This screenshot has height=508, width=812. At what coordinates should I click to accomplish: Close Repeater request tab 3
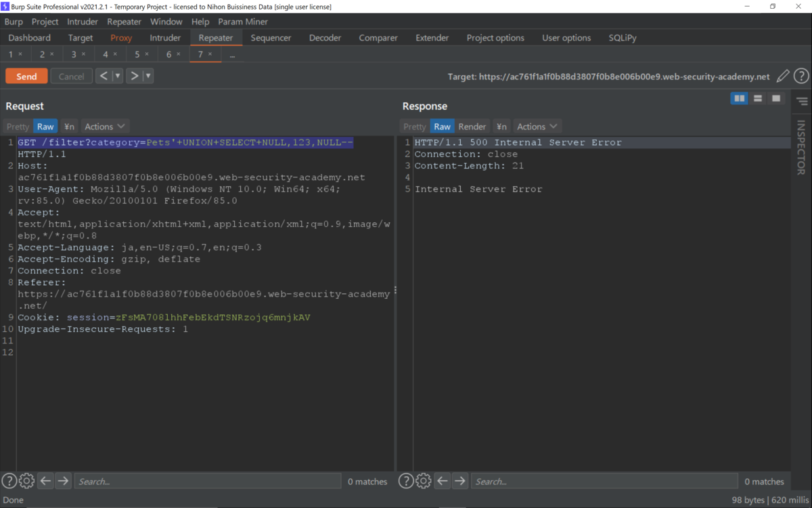coord(83,54)
